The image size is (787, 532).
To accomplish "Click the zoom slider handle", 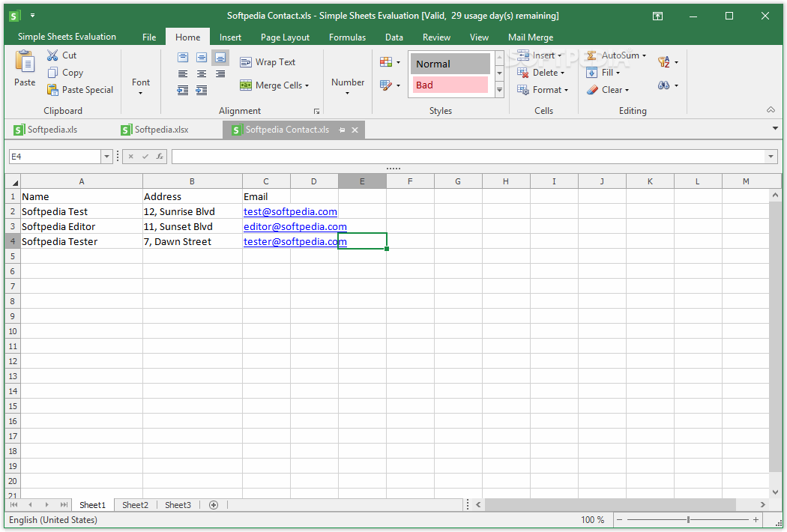I will [688, 520].
